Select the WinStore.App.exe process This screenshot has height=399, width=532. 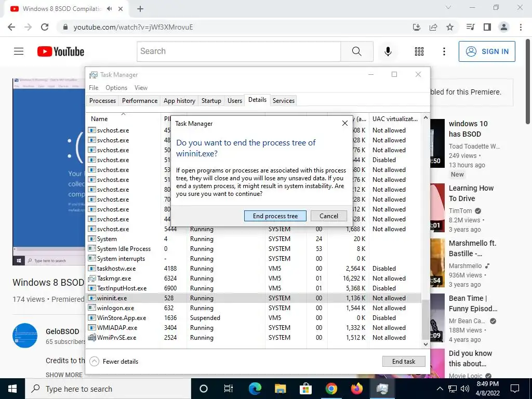tap(254, 317)
